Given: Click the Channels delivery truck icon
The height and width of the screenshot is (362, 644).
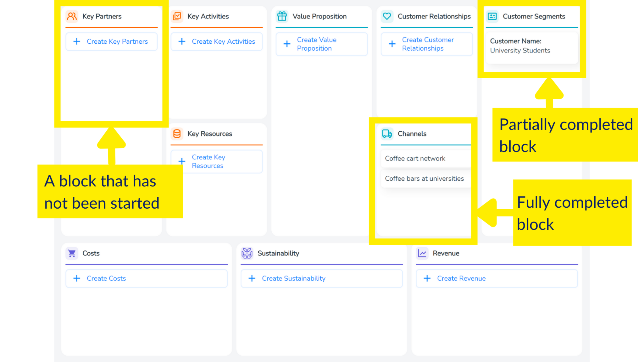Looking at the screenshot, I should 386,134.
